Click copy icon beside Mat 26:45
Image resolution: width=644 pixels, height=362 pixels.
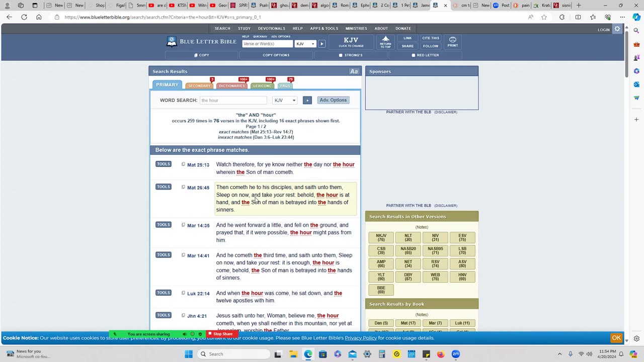(183, 187)
